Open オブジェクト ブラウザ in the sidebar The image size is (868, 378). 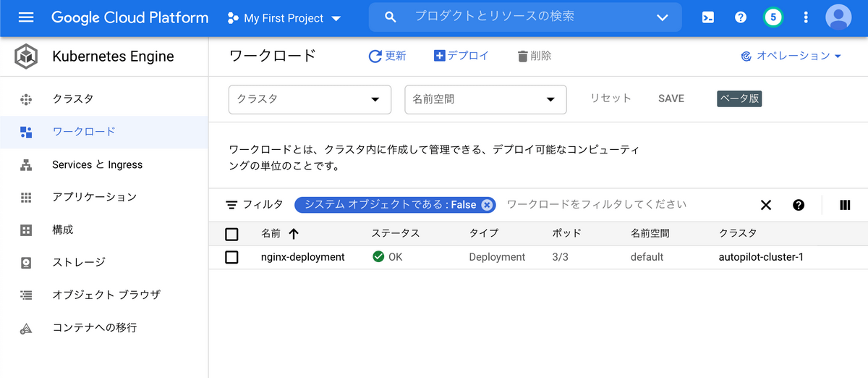(106, 295)
